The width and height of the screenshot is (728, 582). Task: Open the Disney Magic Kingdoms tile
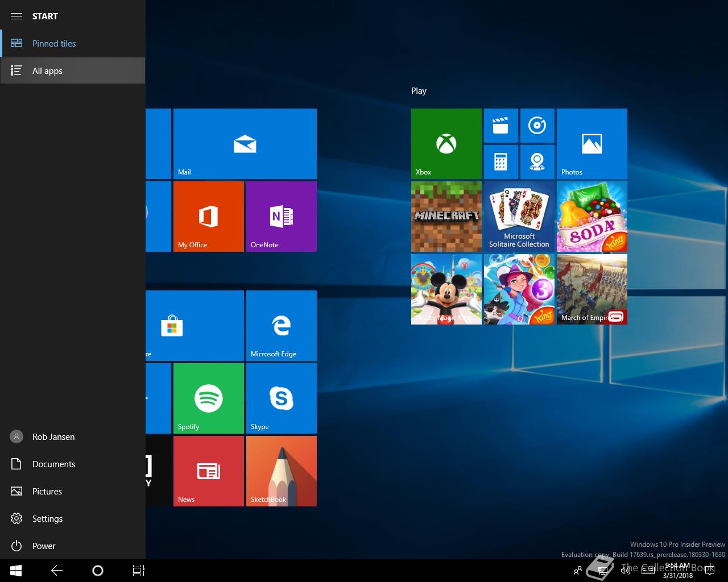tap(446, 289)
